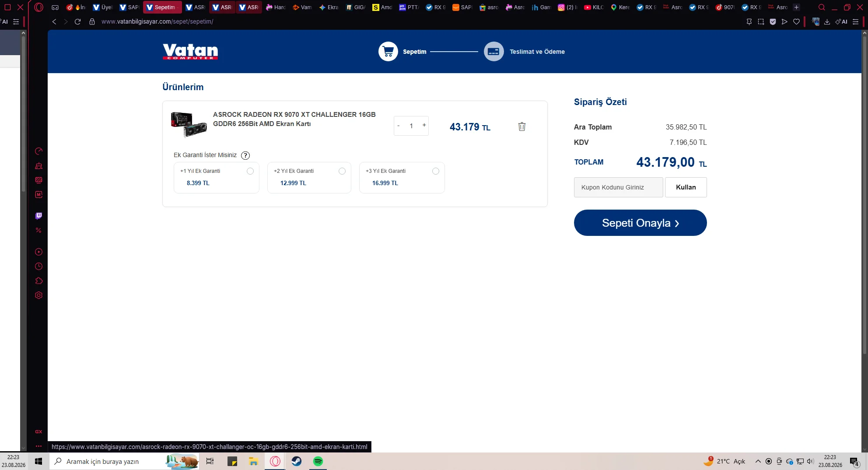Open File Explorer from the taskbar
This screenshot has height=470, width=868.
(253, 461)
